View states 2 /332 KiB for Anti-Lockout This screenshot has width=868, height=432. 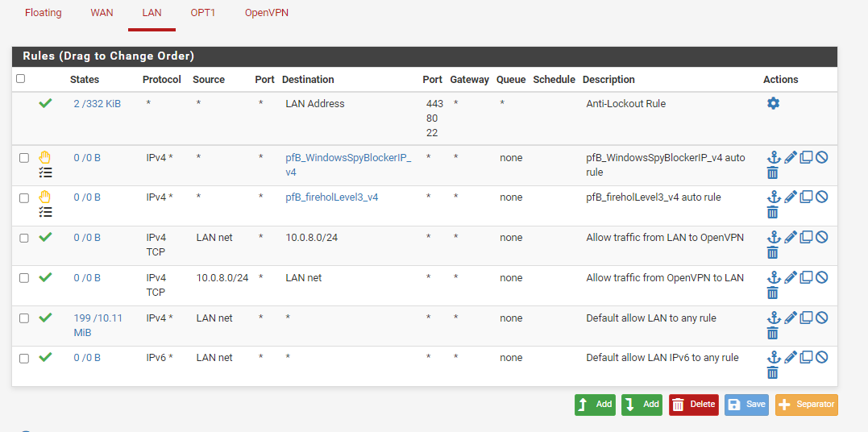click(97, 104)
